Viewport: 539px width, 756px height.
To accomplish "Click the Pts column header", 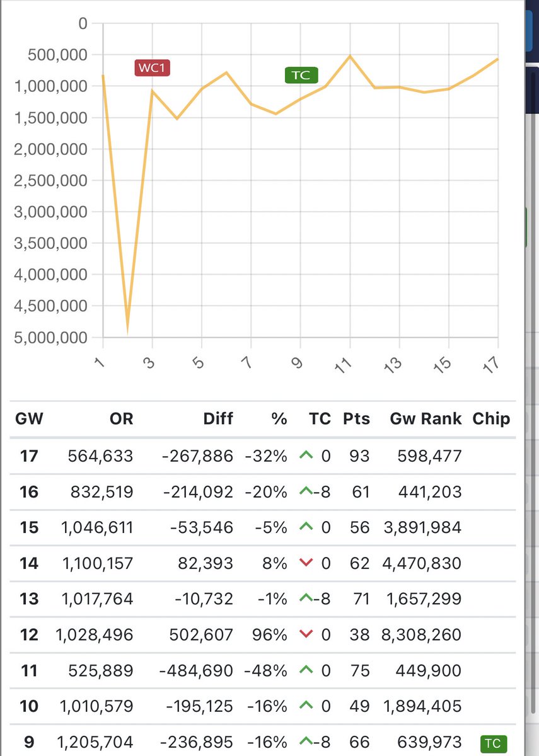I will point(357,419).
